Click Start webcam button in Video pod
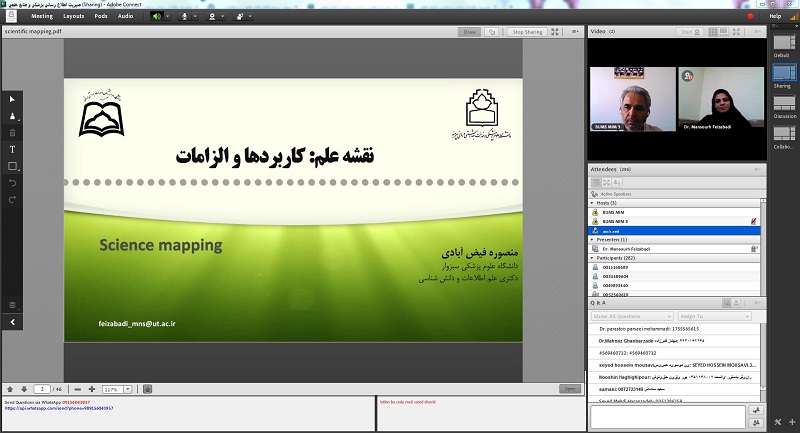Viewport: 800px width, 433px height. [691, 32]
